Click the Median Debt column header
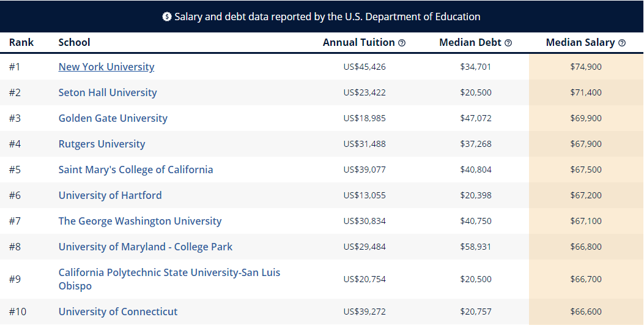Image resolution: width=644 pixels, height=325 pixels. (x=470, y=42)
